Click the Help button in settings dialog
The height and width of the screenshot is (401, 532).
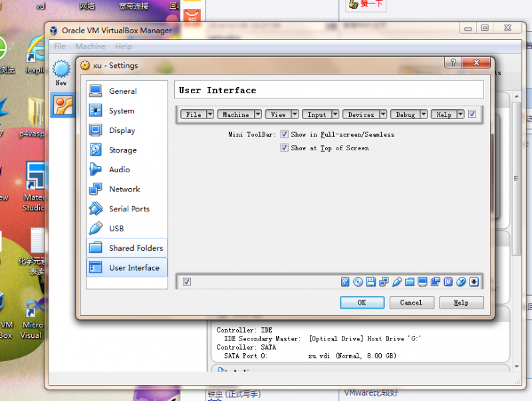461,303
